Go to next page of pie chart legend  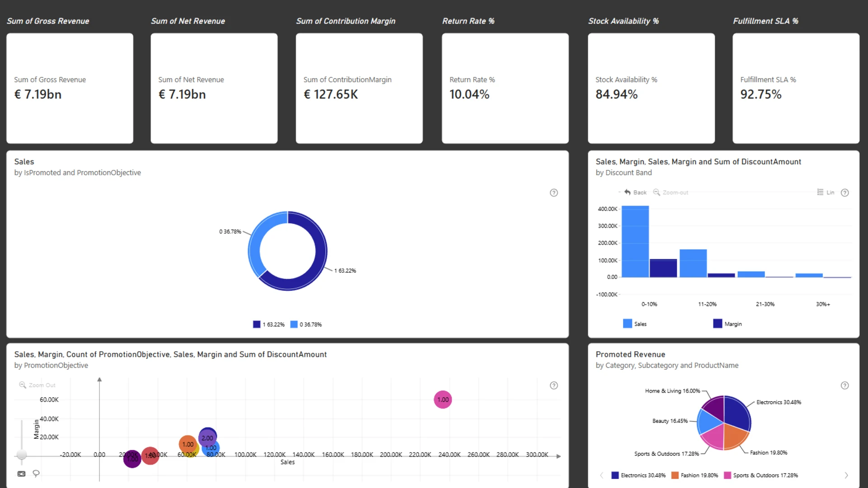(846, 475)
